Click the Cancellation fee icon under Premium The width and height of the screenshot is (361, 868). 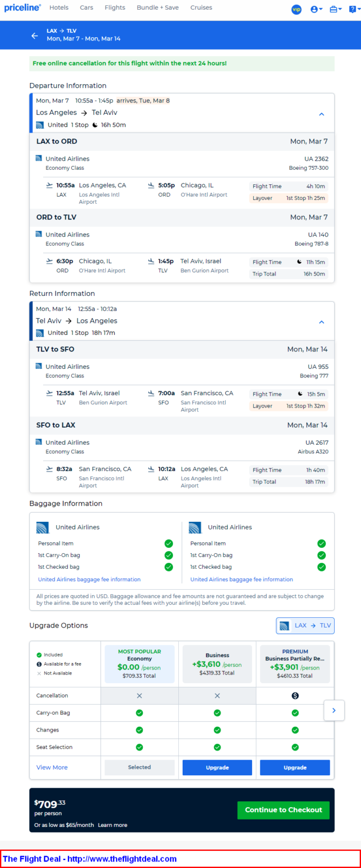coord(295,696)
